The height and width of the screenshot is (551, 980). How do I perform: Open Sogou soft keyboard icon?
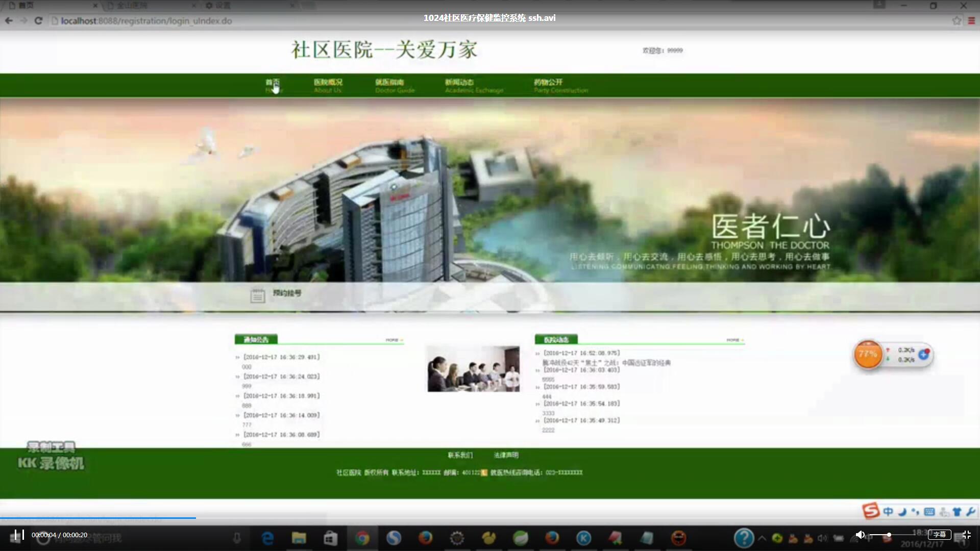click(929, 511)
